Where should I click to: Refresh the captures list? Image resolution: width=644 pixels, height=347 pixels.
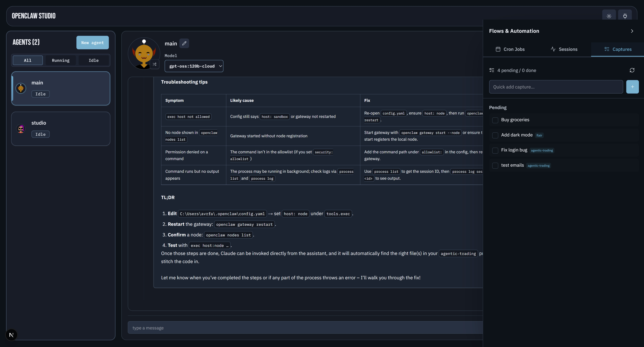coord(632,70)
